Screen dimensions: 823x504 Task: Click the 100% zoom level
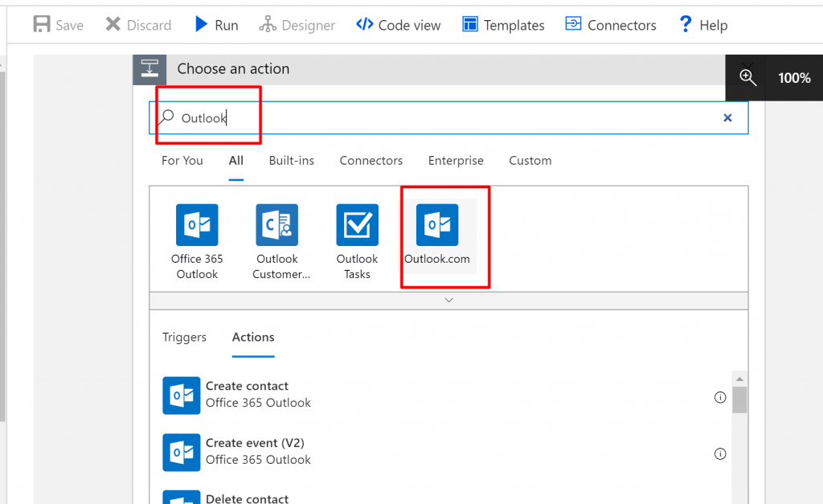[x=794, y=78]
